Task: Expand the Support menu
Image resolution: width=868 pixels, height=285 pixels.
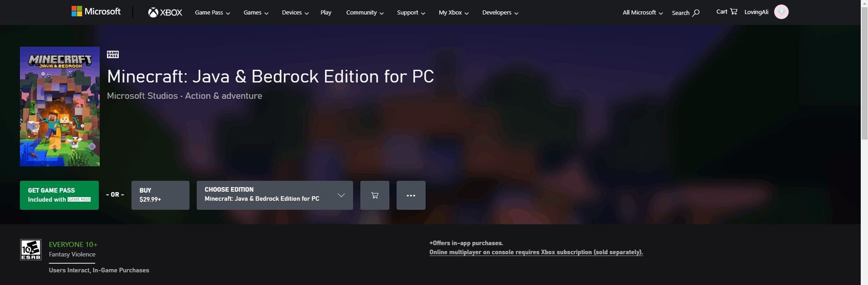Action: (x=411, y=13)
